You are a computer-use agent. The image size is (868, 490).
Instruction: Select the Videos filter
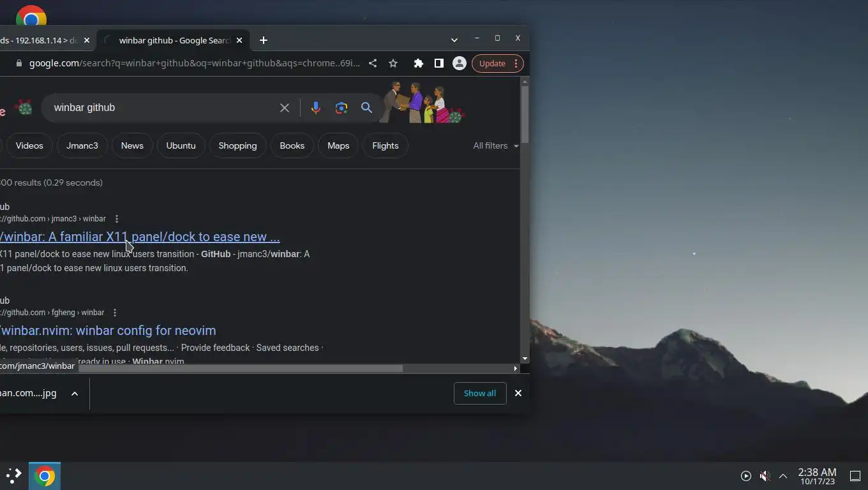click(x=29, y=145)
